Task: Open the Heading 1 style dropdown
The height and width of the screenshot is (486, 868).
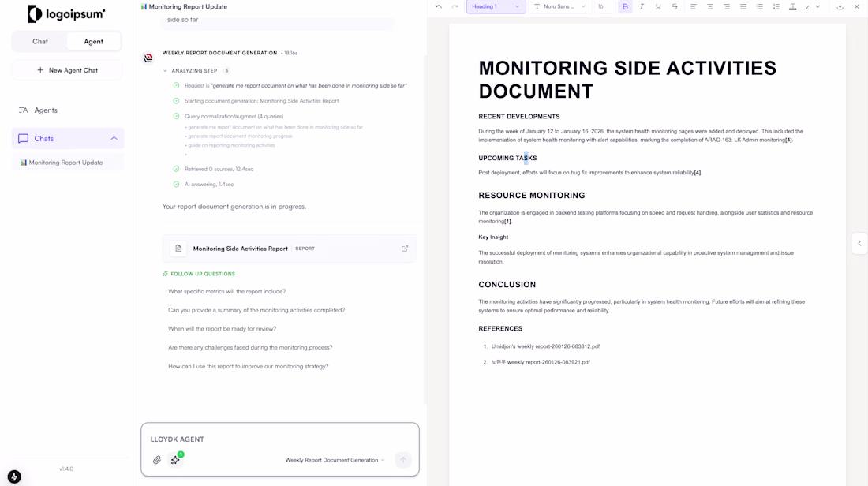Action: [x=496, y=6]
